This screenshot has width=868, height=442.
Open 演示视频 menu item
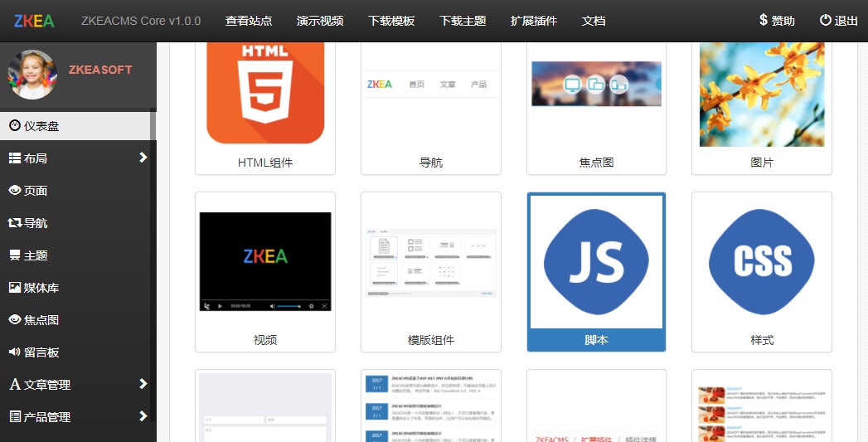click(x=320, y=21)
